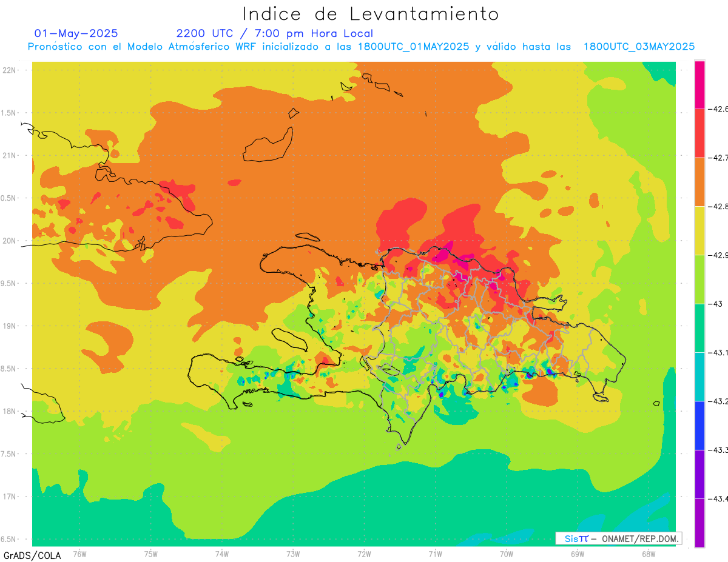Click the 68W longitude label
The width and height of the screenshot is (728, 562).
pos(649,554)
